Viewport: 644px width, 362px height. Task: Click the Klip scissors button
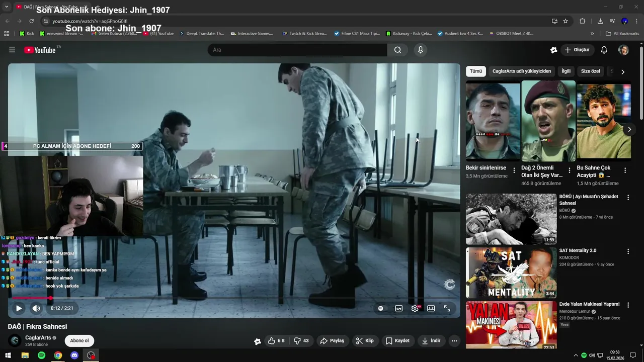[365, 341]
